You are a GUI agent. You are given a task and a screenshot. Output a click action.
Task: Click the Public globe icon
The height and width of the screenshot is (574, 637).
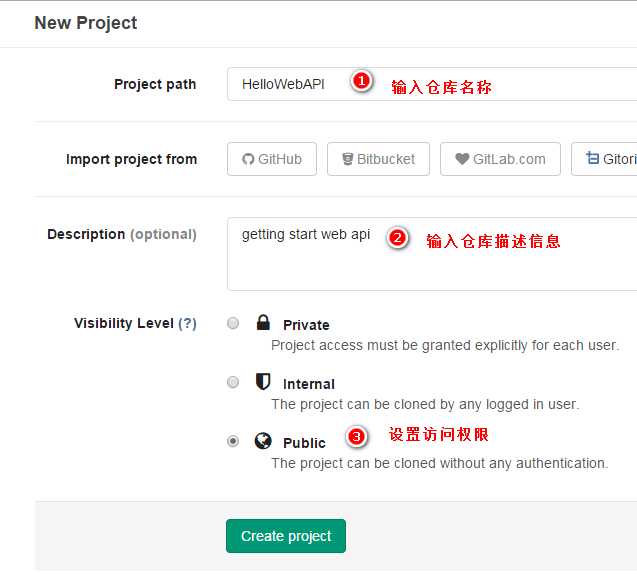point(263,441)
